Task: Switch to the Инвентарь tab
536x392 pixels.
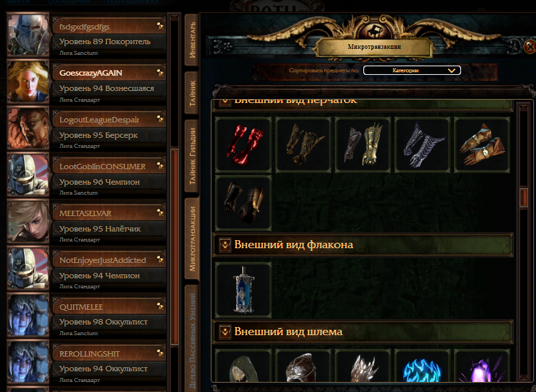Action: (x=192, y=40)
